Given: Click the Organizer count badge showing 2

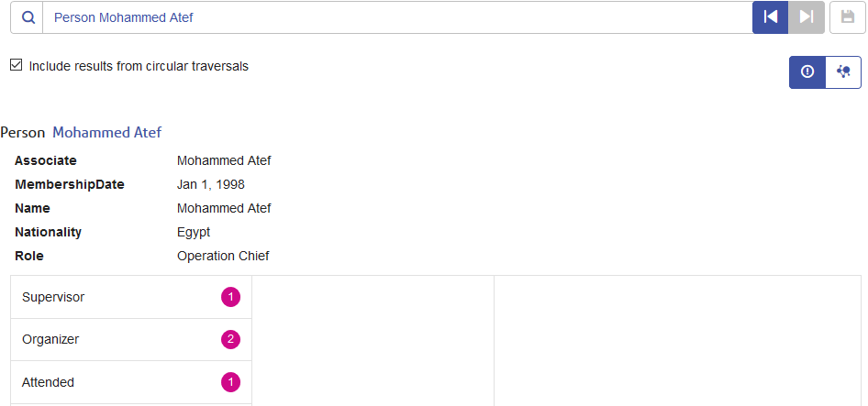Looking at the screenshot, I should 231,340.
